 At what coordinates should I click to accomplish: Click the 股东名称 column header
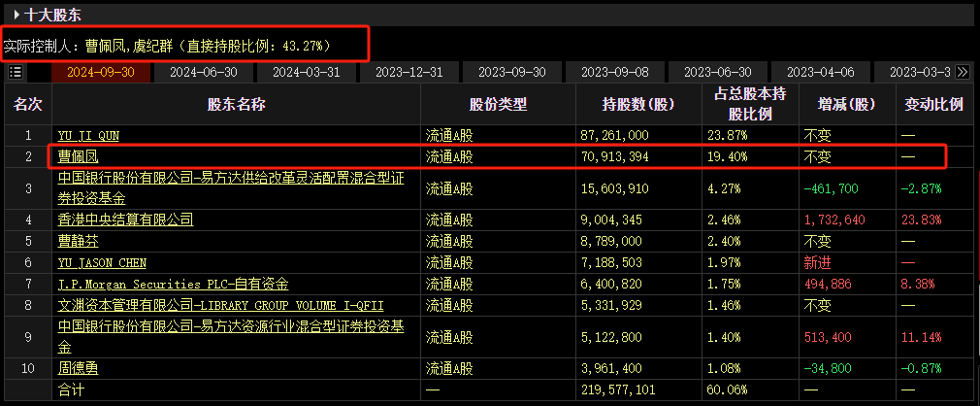click(x=236, y=105)
